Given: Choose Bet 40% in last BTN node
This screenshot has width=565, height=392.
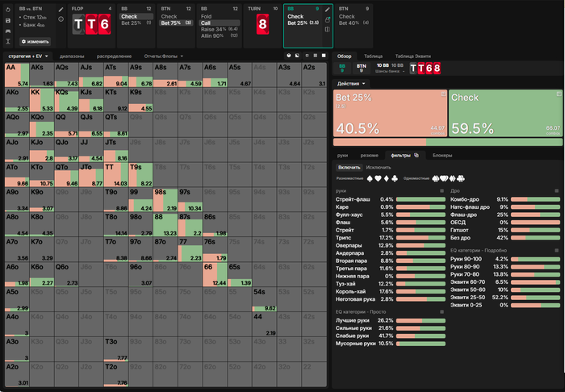Looking at the screenshot, I should (354, 23).
